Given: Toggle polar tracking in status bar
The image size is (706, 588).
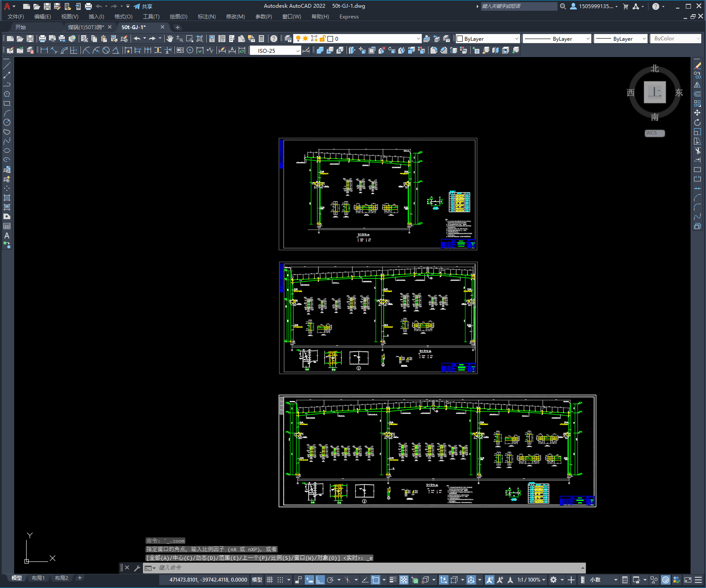Looking at the screenshot, I should [x=330, y=580].
